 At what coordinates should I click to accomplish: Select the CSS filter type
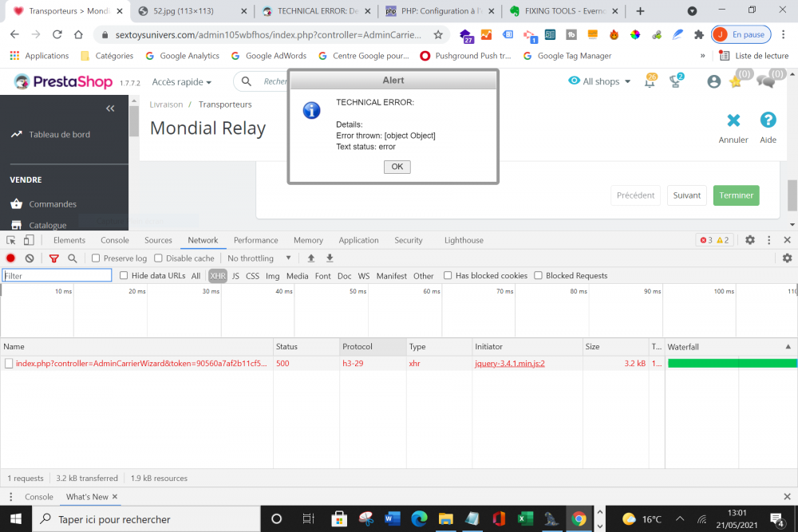point(252,276)
